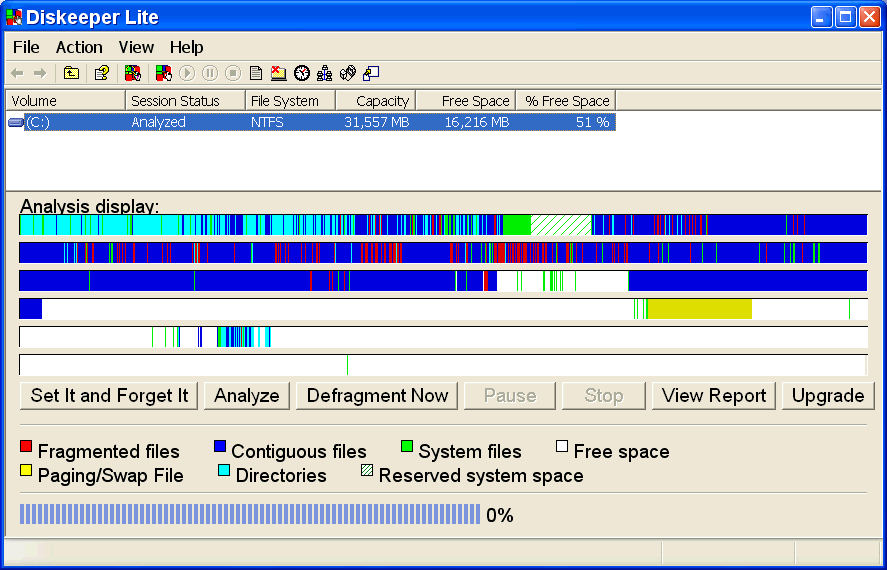The width and height of the screenshot is (887, 570).
Task: Minimize the Diskeeper Lite window
Action: tap(822, 17)
